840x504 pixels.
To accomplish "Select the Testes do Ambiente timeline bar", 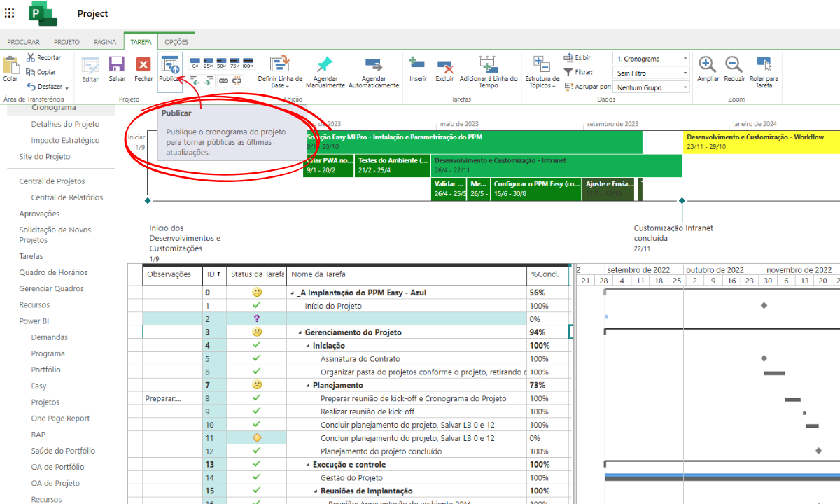I will point(393,166).
